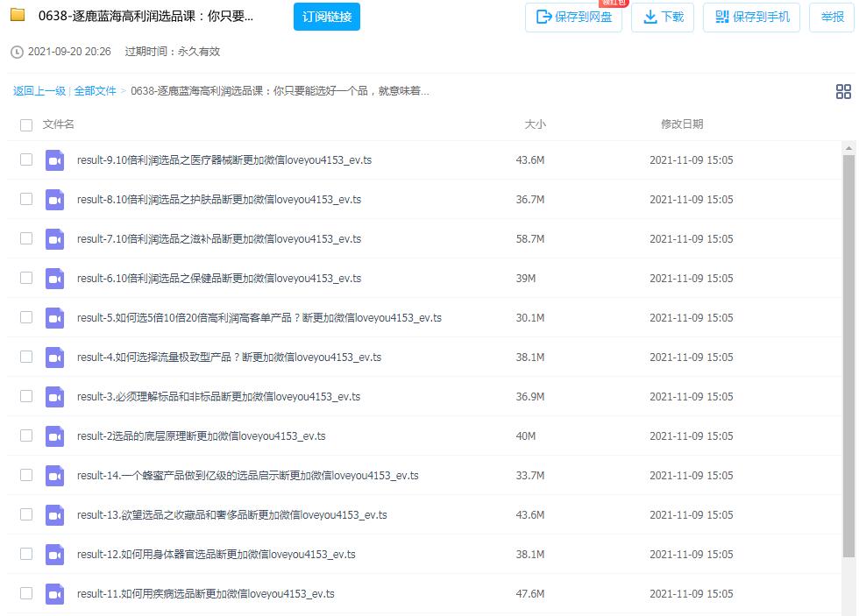Image resolution: width=859 pixels, height=616 pixels.
Task: Click the 举报 report button
Action: (832, 18)
